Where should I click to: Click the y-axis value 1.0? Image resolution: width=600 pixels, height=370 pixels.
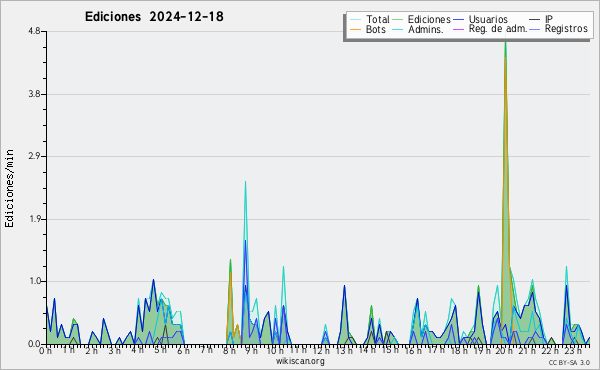tap(34, 281)
